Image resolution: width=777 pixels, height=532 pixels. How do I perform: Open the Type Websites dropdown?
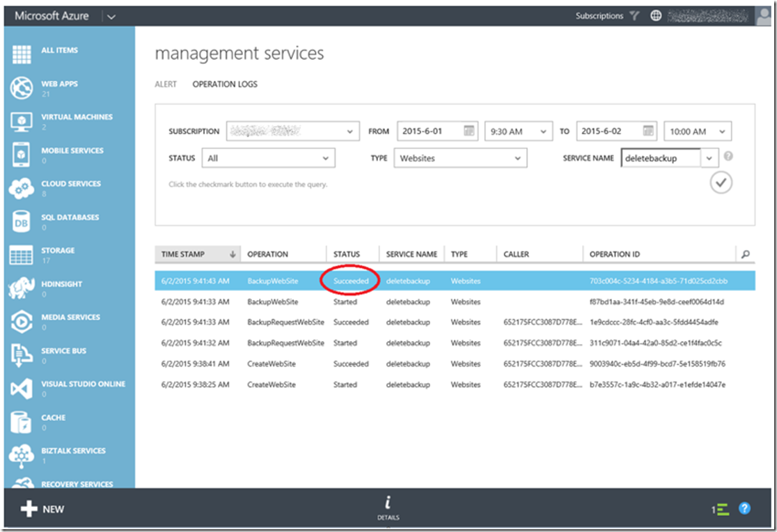pos(460,158)
